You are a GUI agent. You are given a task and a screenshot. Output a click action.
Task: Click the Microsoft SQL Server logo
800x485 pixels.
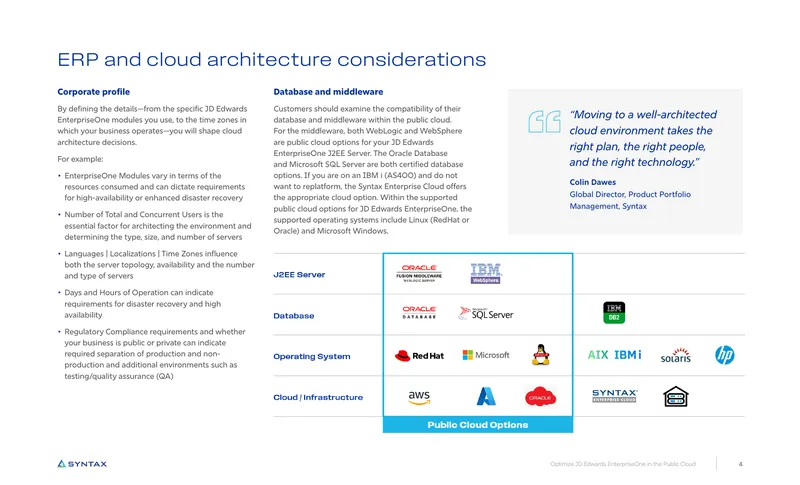(x=486, y=314)
